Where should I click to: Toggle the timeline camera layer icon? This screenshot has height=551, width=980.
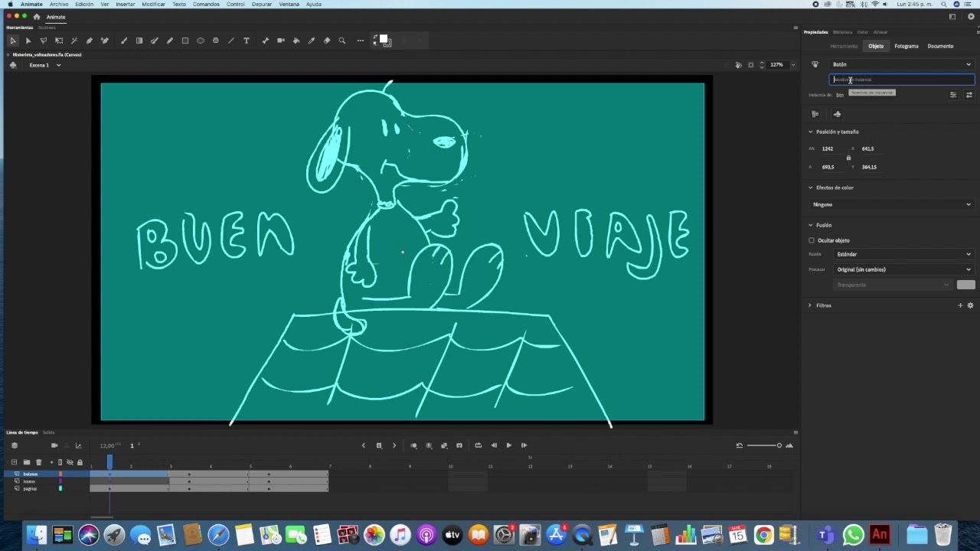click(x=54, y=445)
